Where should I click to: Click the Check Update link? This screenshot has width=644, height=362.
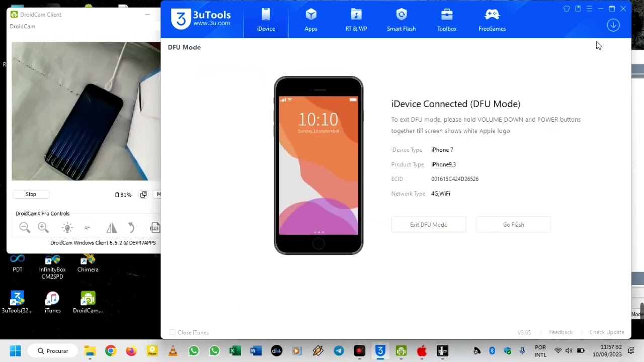coord(607,332)
